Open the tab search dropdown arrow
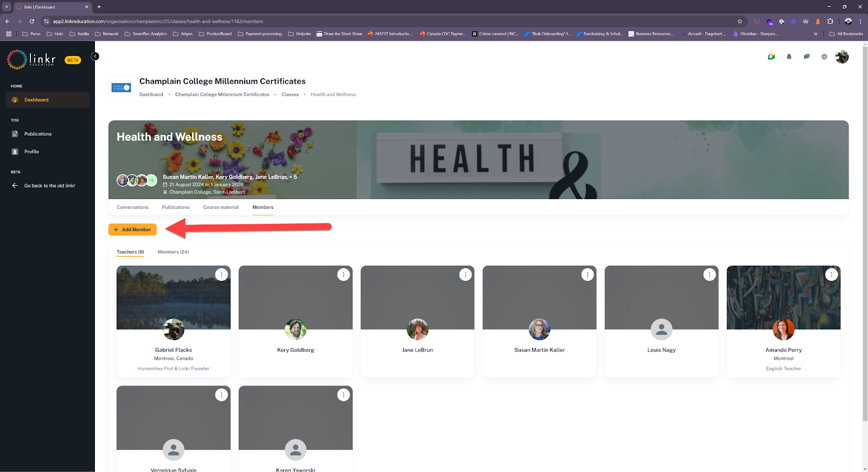The image size is (868, 472). click(x=7, y=7)
